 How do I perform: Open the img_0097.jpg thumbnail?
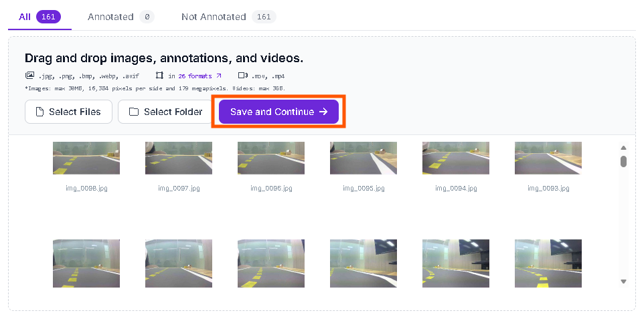[x=179, y=158]
